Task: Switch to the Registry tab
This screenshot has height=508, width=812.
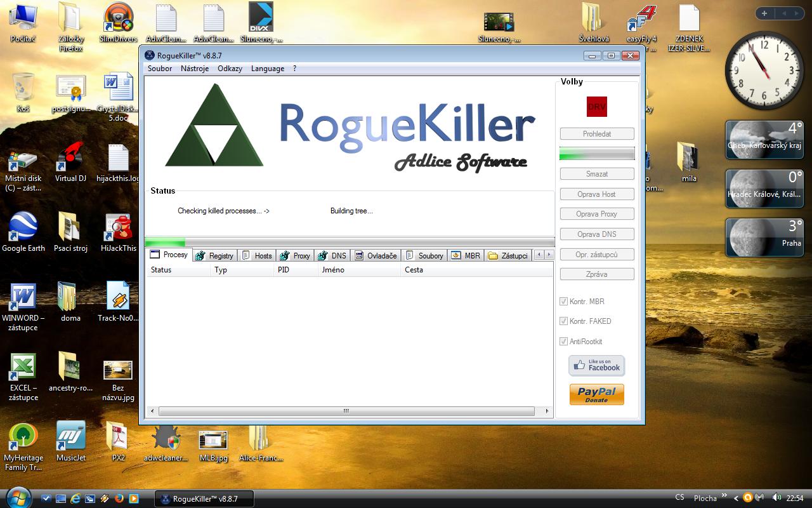Action: [216, 255]
